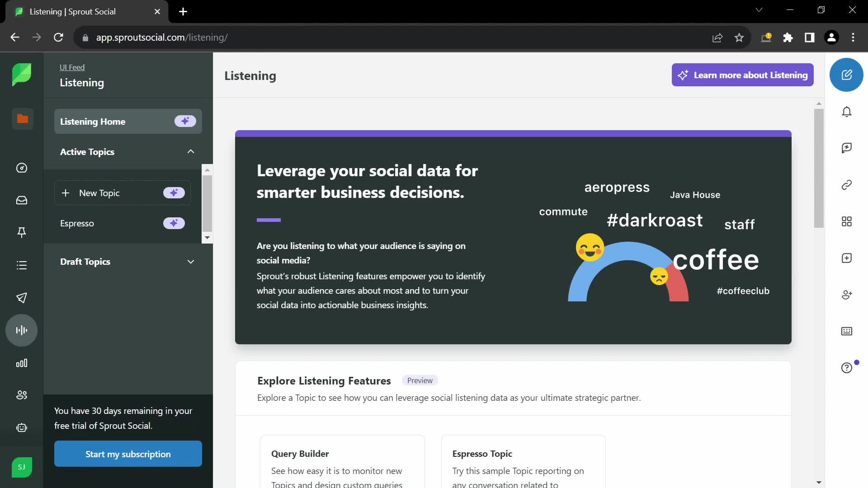Click the link/URL icon on right panel

pos(847,185)
